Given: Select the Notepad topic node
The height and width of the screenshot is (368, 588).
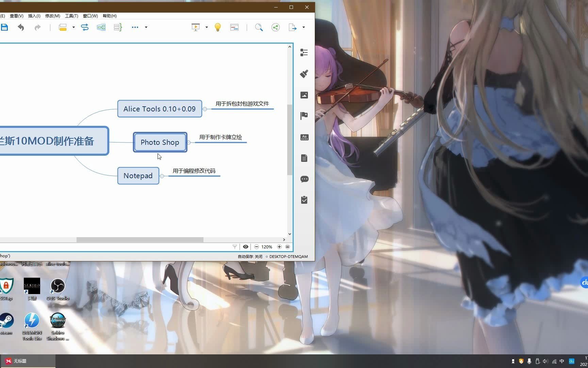Looking at the screenshot, I should pyautogui.click(x=138, y=176).
